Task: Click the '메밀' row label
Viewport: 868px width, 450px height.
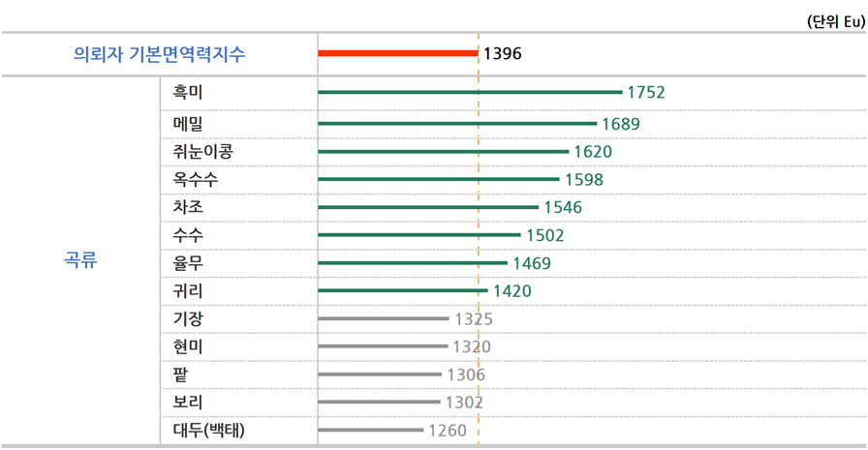Action: point(188,123)
